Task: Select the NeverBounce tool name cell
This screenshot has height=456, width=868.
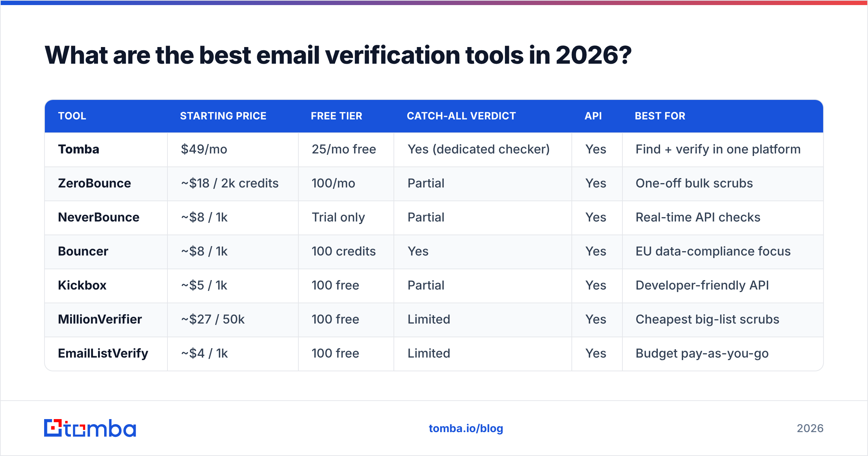Action: coord(106,218)
